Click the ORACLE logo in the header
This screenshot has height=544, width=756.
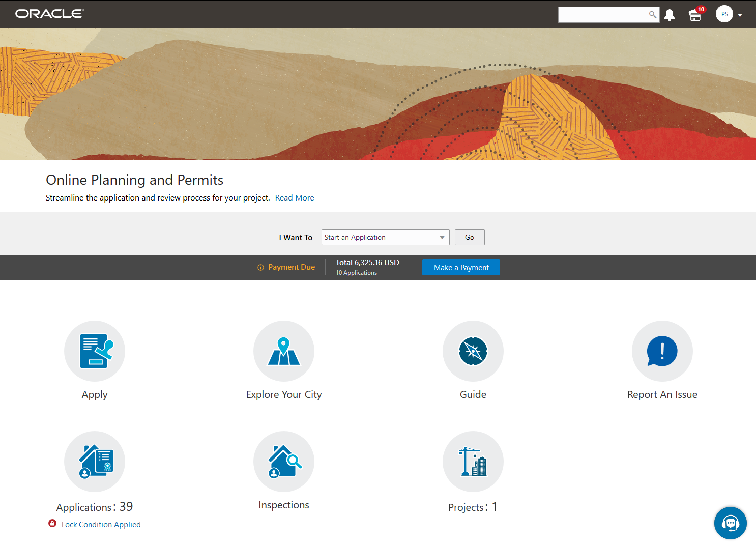49,13
